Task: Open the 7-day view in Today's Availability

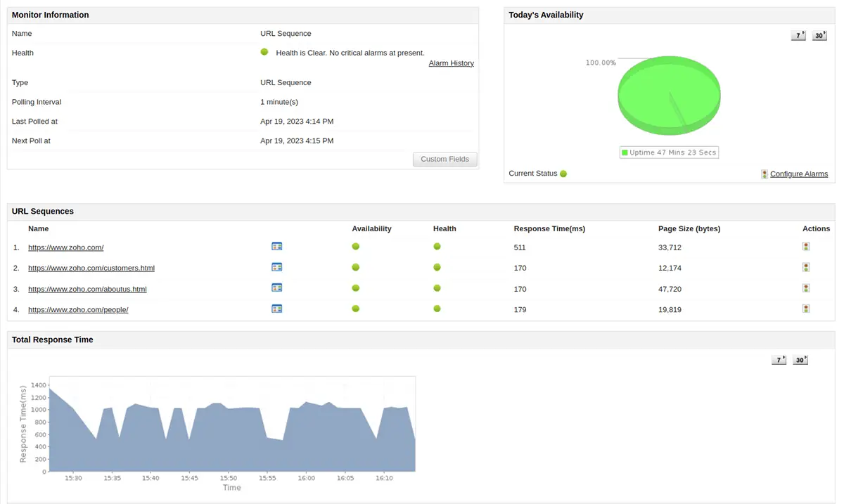Action: tap(798, 34)
